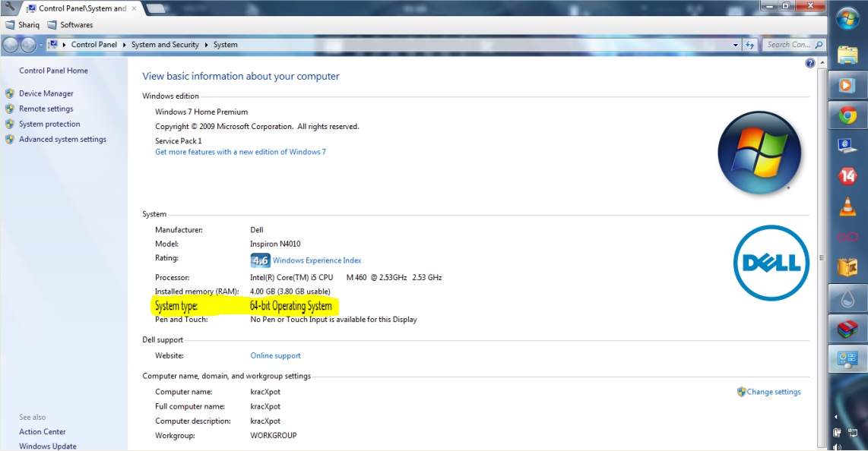Select System in the breadcrumb

pos(225,45)
